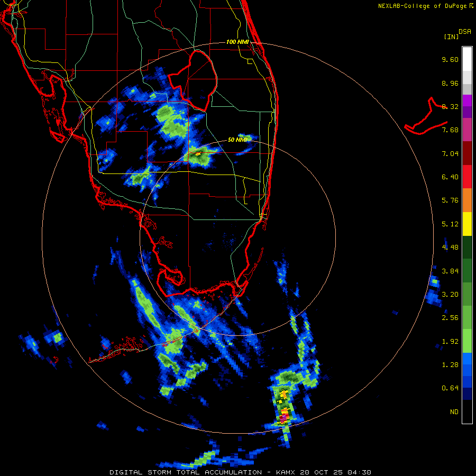Click the 0.64 legend value
Viewport: 476px width, 476px height.
pos(450,388)
